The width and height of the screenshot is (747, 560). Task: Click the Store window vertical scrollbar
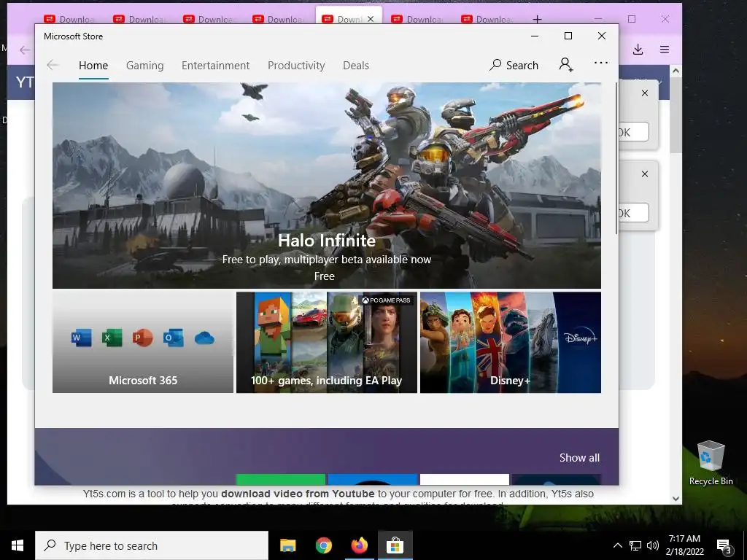point(616,158)
